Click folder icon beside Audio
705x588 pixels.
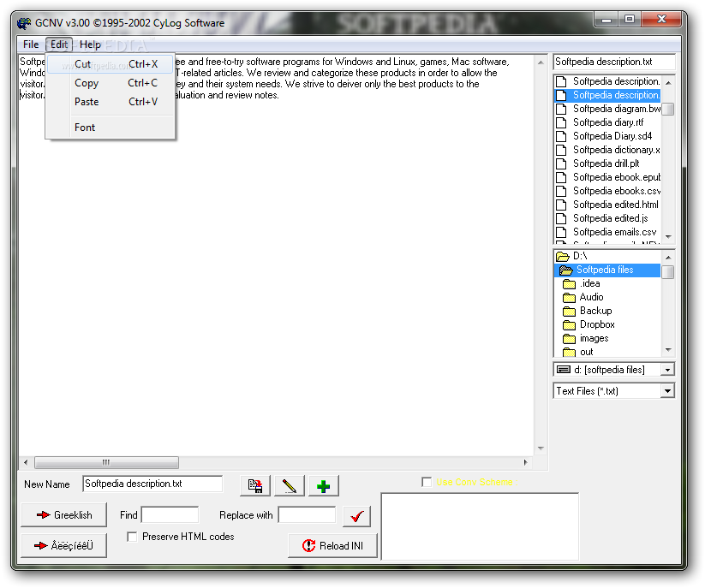pyautogui.click(x=569, y=297)
